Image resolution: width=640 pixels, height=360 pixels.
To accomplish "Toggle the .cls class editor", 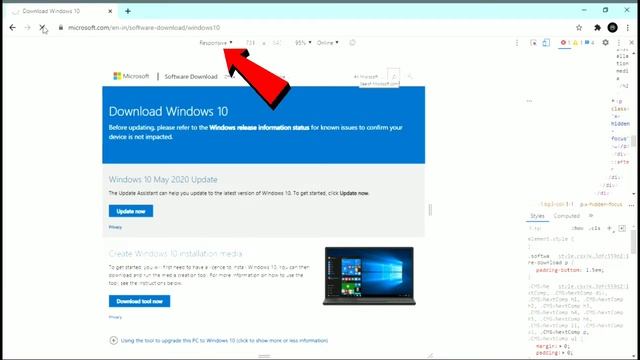I will coord(595,229).
